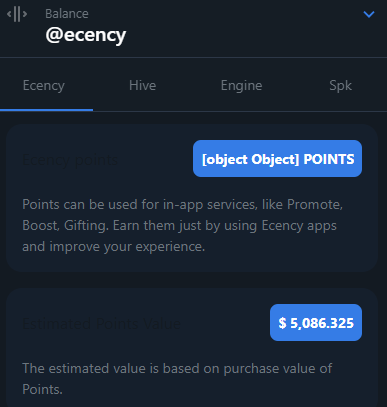Click the [object Object] POINTS button
387x407 pixels.
277,159
